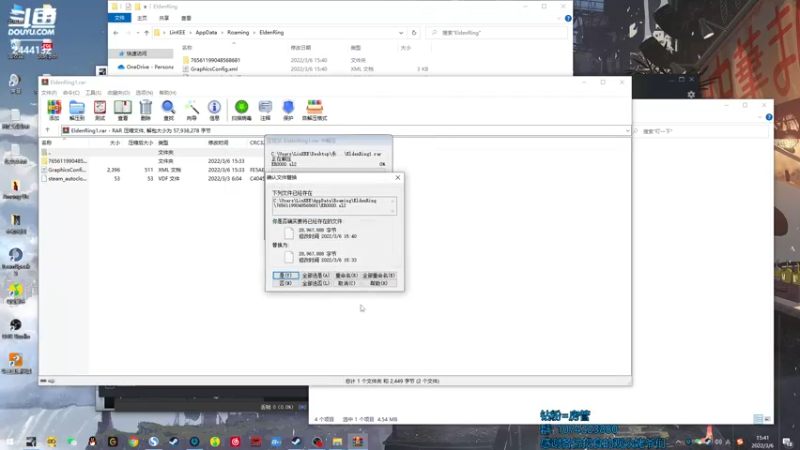Click the Explorer back arrow
The image size is (800, 450).
[x=116, y=33]
